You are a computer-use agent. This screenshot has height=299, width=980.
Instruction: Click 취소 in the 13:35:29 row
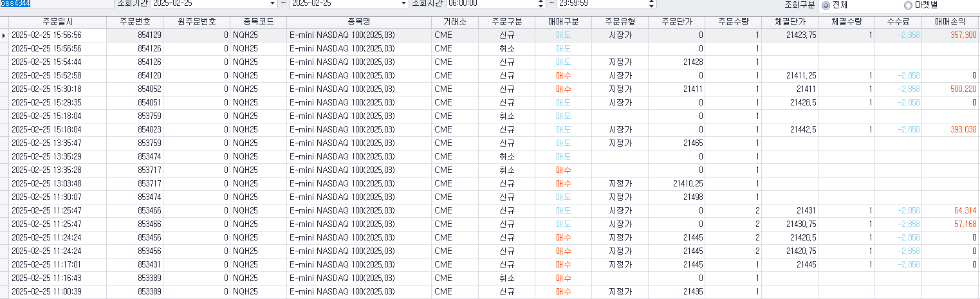tap(506, 157)
